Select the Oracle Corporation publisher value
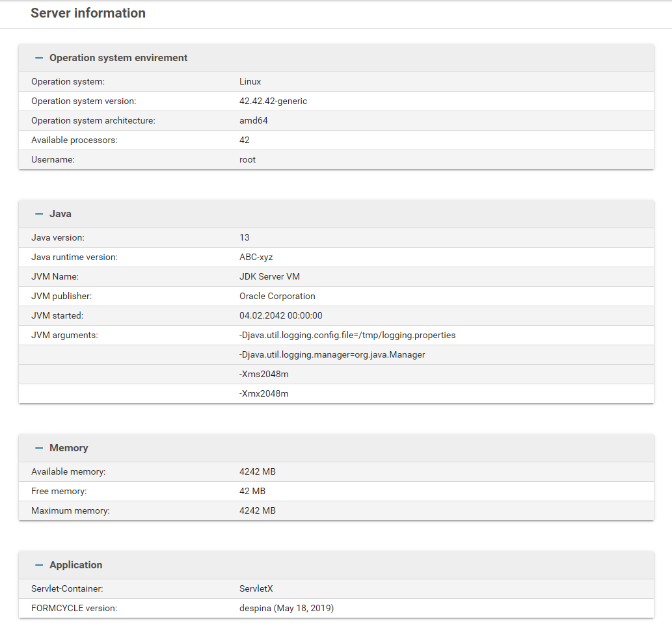This screenshot has height=632, width=672. coord(277,296)
